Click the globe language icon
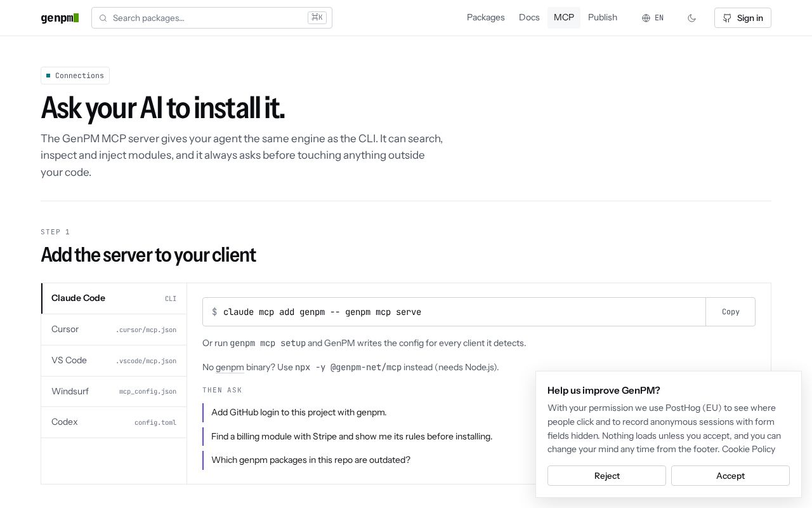The width and height of the screenshot is (812, 508). pos(646,18)
